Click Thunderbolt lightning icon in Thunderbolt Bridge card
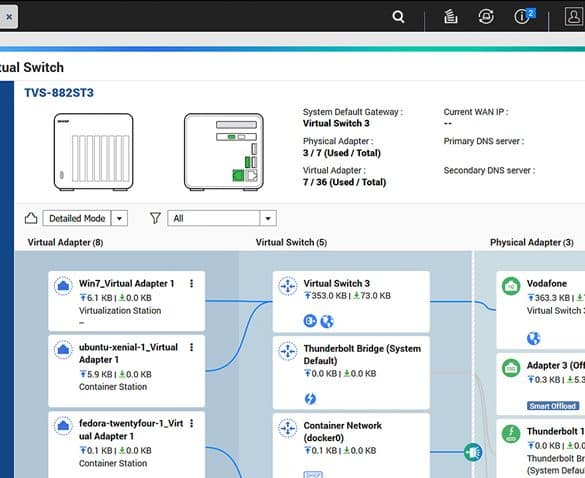Screen dimensions: 585x478 tap(310, 399)
